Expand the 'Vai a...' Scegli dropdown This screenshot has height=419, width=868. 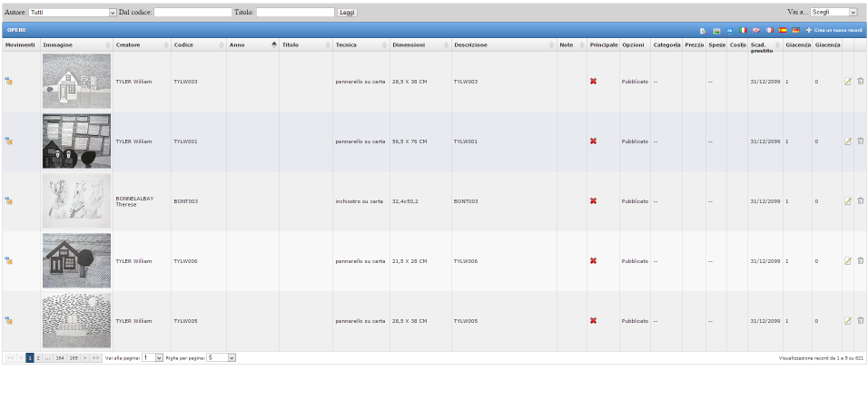pyautogui.click(x=833, y=13)
